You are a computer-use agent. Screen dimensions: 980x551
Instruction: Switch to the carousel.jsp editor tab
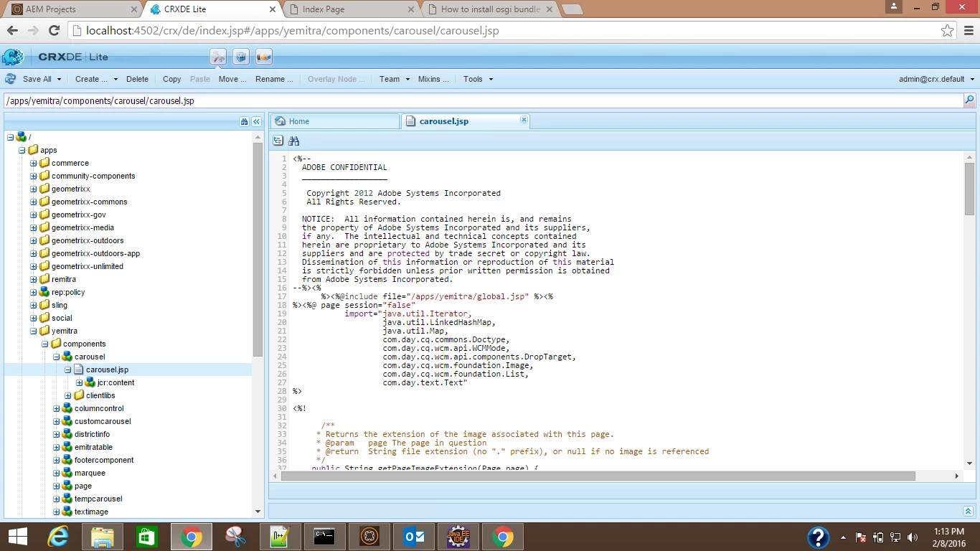pyautogui.click(x=465, y=121)
